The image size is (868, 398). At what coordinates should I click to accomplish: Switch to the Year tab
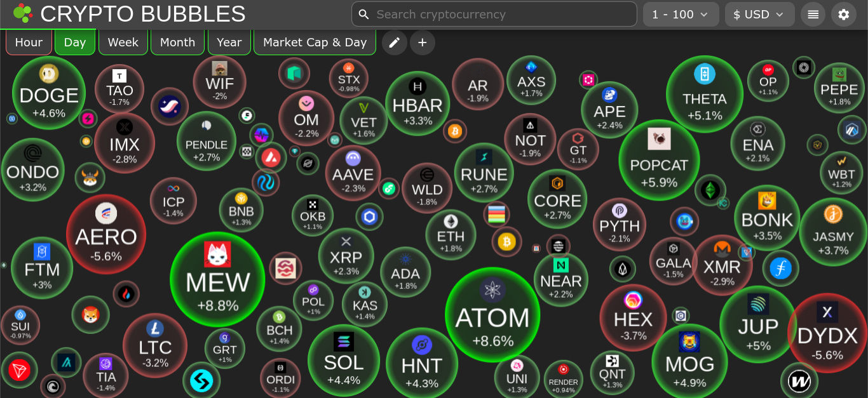click(229, 43)
